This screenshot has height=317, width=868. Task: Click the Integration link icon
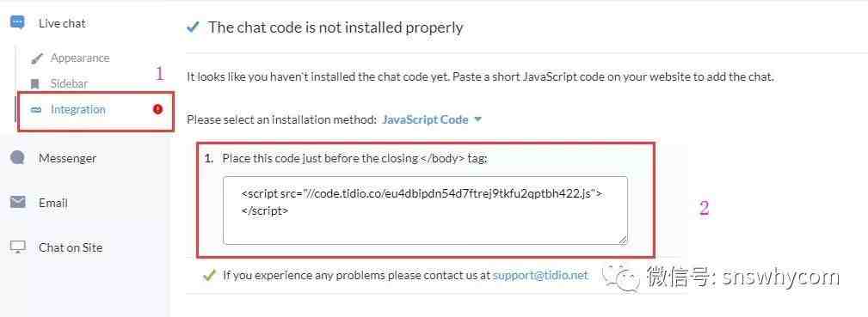click(36, 110)
